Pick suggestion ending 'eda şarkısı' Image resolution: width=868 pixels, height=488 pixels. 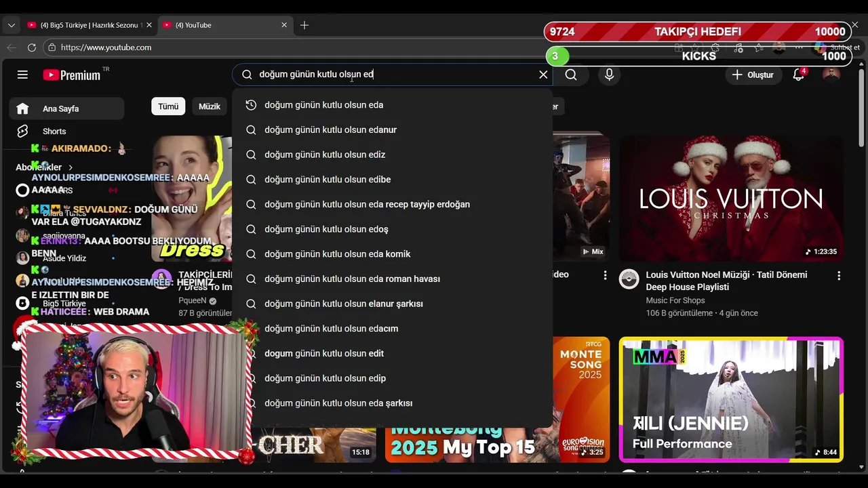393,403
